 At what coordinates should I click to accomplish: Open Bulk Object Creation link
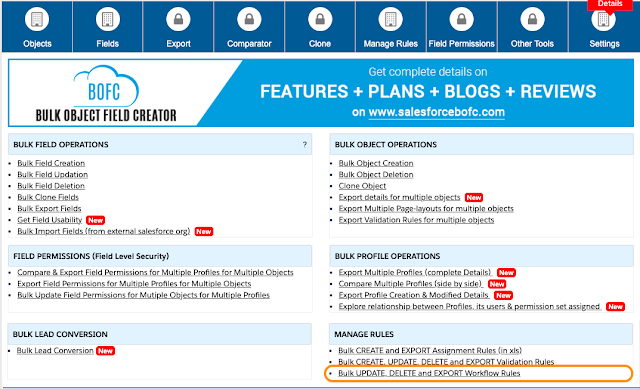tap(376, 163)
